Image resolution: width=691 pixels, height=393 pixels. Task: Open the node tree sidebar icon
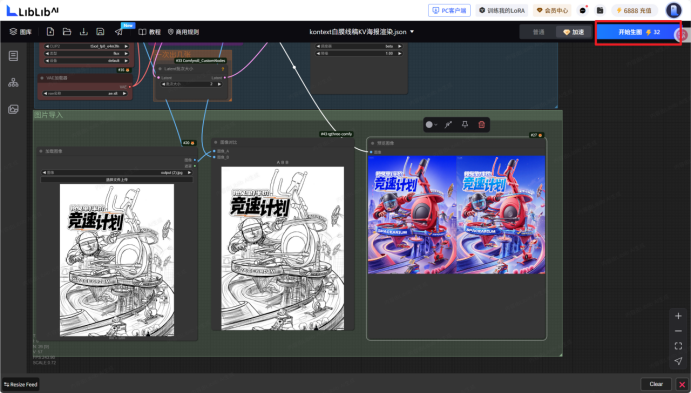[x=13, y=82]
